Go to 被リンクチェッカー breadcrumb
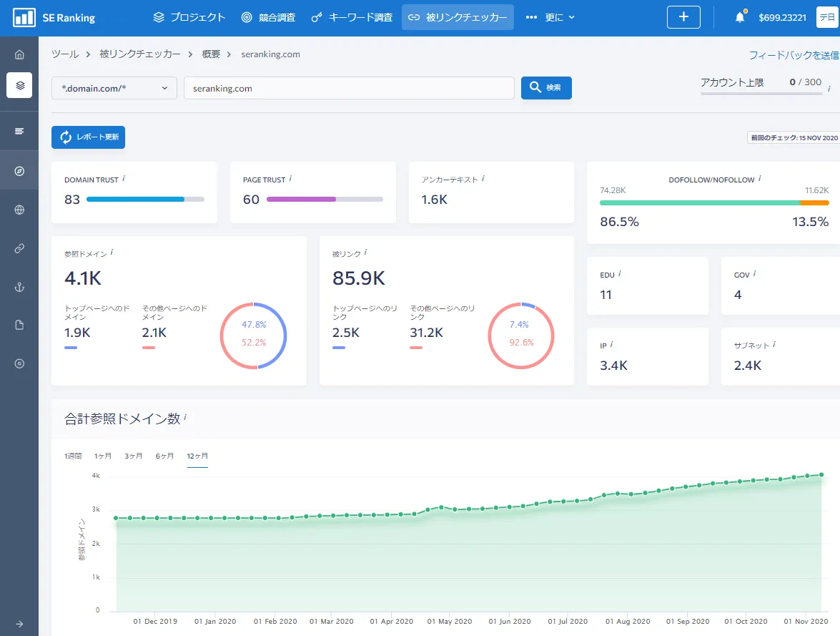 coord(140,54)
